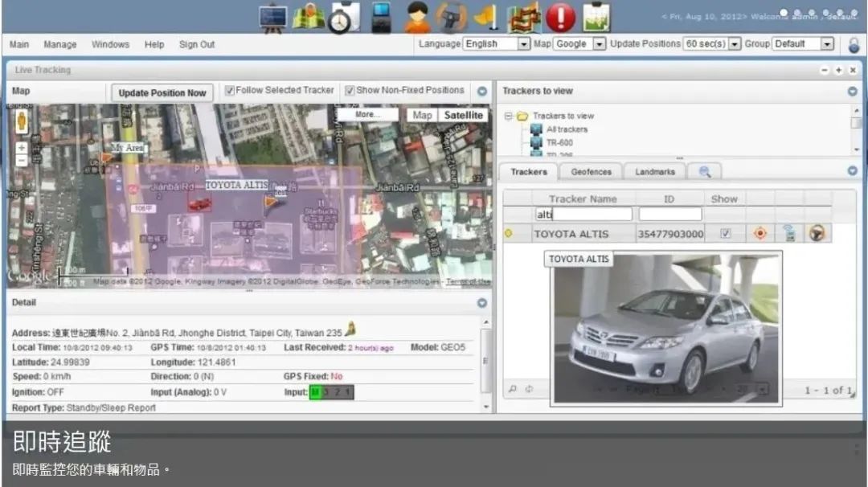This screenshot has width=868, height=487.
Task: Click the Street View pegman on map
Action: coord(22,121)
